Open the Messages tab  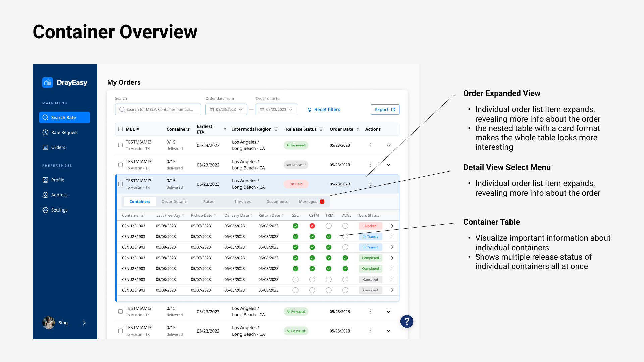pyautogui.click(x=308, y=202)
